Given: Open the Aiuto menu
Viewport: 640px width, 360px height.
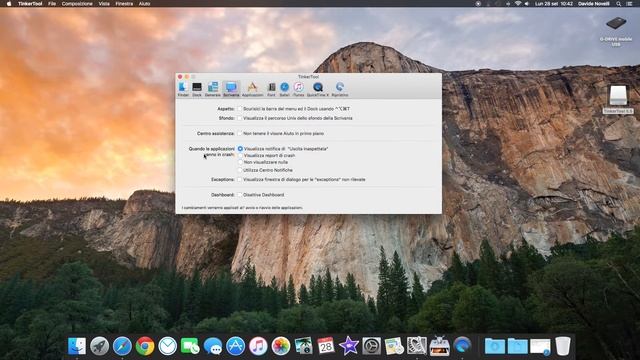Looking at the screenshot, I should click(x=144, y=4).
